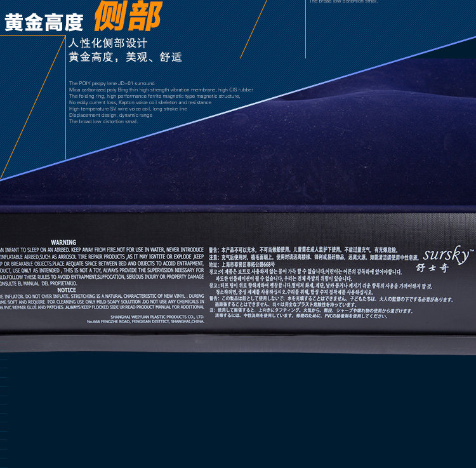Screen dimensions: 476x468
Task: Click the line 'Displacement design, dynamic range'
Action: click(110, 115)
